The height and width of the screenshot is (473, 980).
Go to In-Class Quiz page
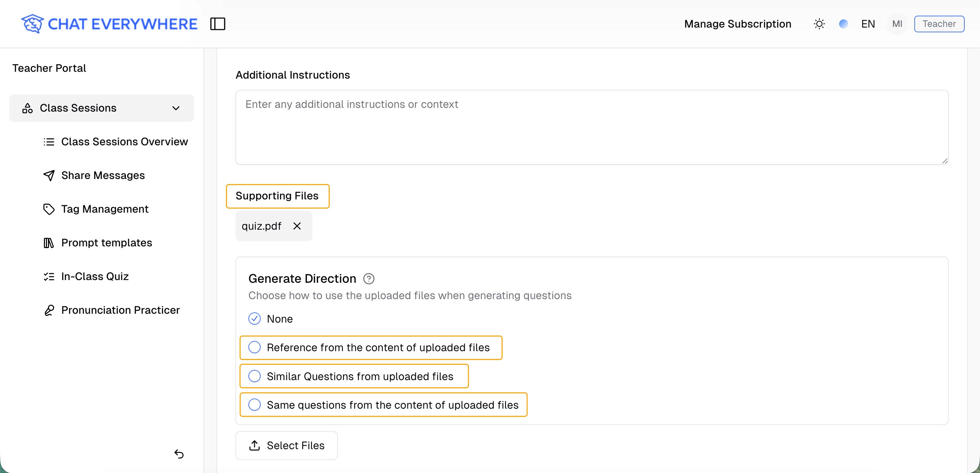coord(95,276)
